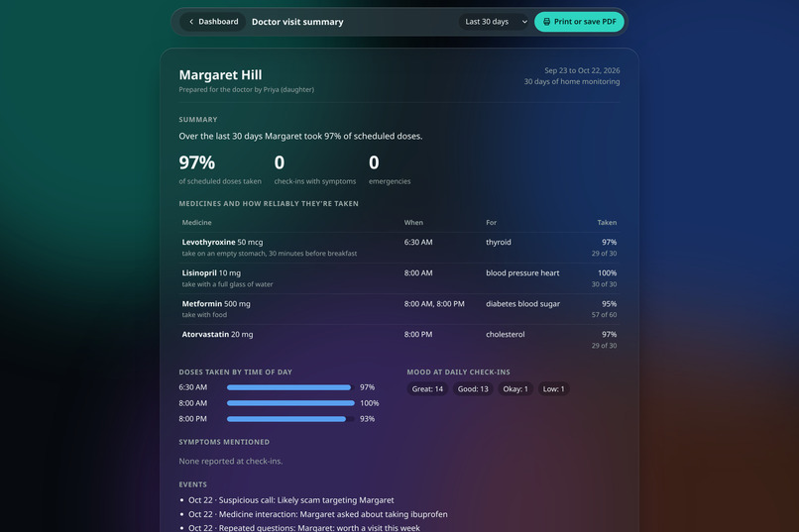Click the 8:00 AM doses progress bar
This screenshot has height=532, width=799.
290,403
